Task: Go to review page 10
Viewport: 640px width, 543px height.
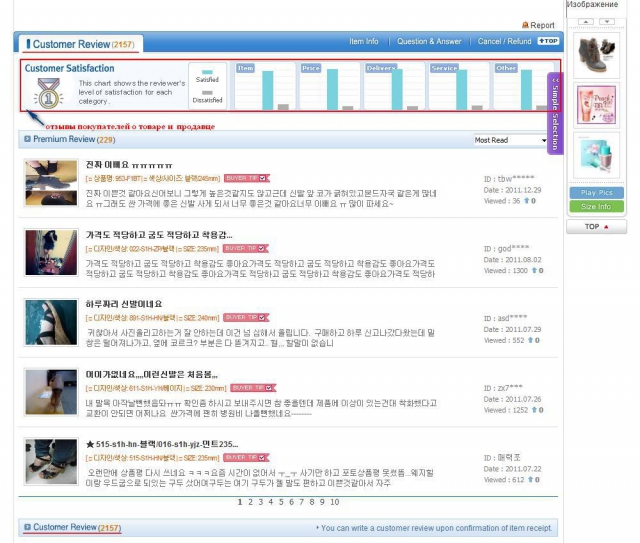Action: point(335,502)
